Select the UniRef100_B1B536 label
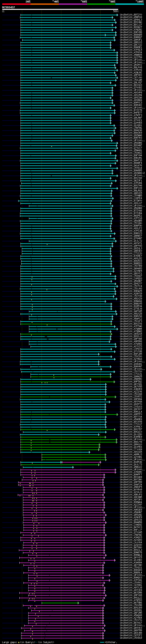The height and width of the screenshot is (644, 146). click(131, 462)
